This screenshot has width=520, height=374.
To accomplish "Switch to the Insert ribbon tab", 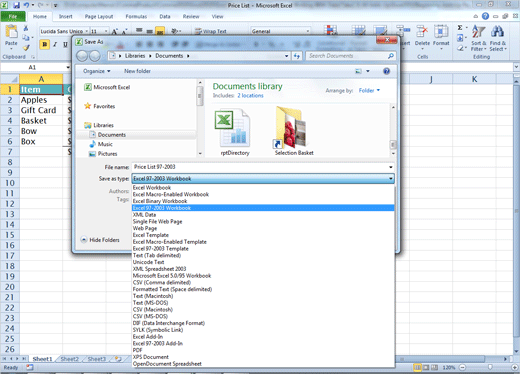I will click(65, 16).
